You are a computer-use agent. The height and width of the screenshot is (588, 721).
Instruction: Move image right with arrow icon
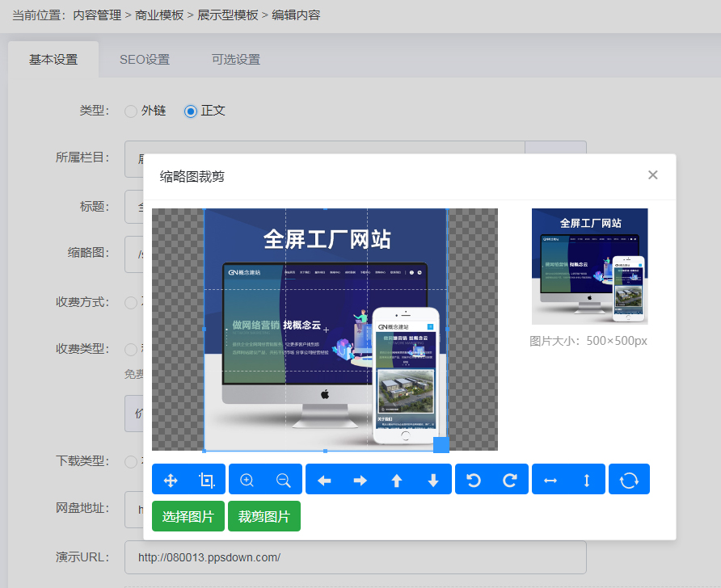pos(360,480)
